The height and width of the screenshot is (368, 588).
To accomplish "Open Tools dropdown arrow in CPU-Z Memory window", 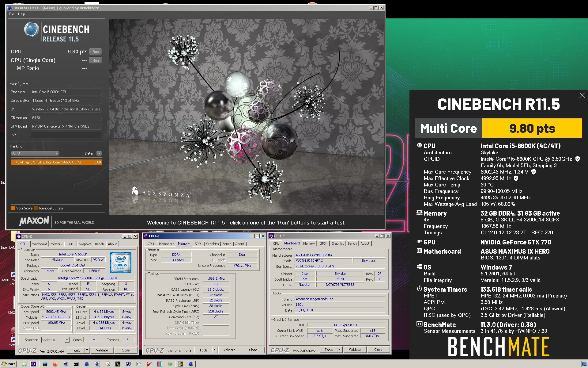I will click(x=214, y=350).
